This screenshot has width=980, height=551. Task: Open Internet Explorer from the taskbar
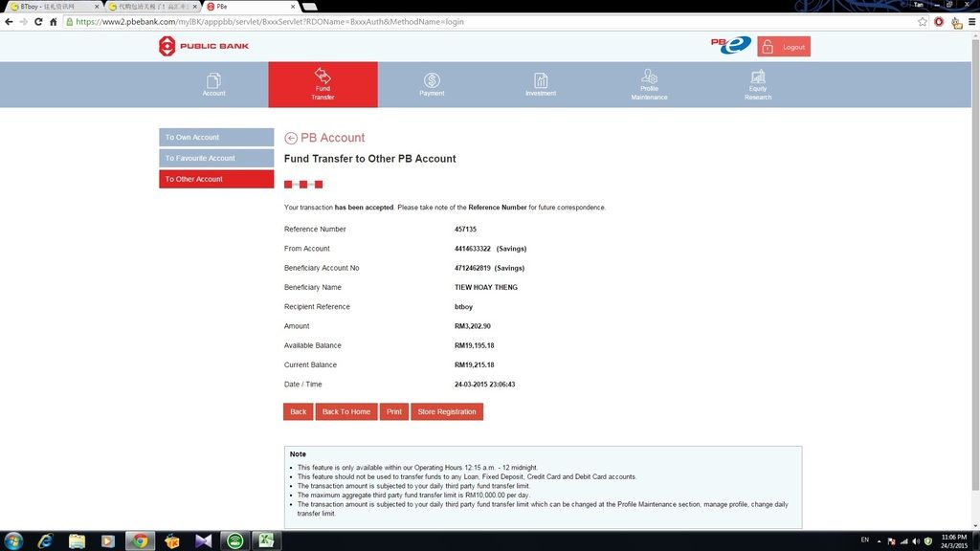tap(45, 541)
